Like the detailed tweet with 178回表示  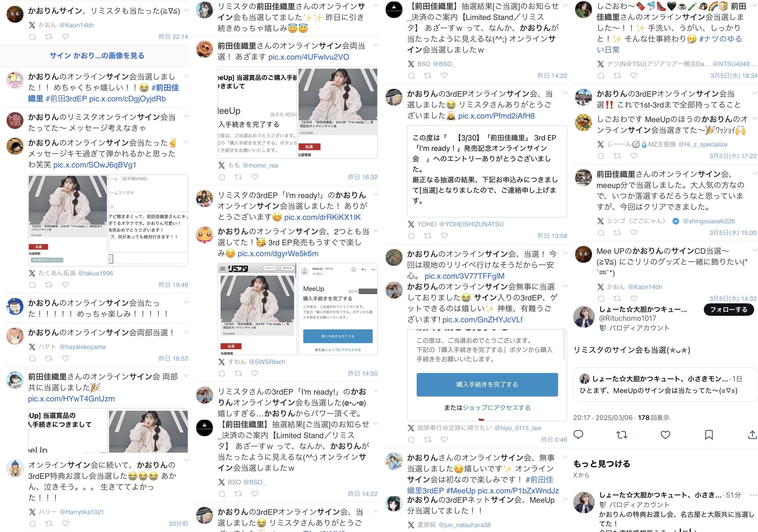click(665, 435)
